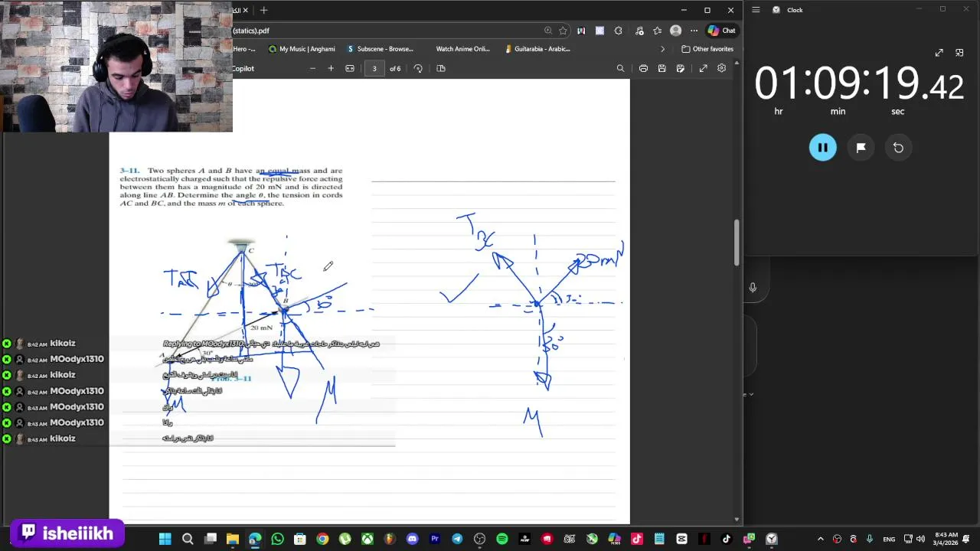Save the PDF as a copy

coord(680,68)
